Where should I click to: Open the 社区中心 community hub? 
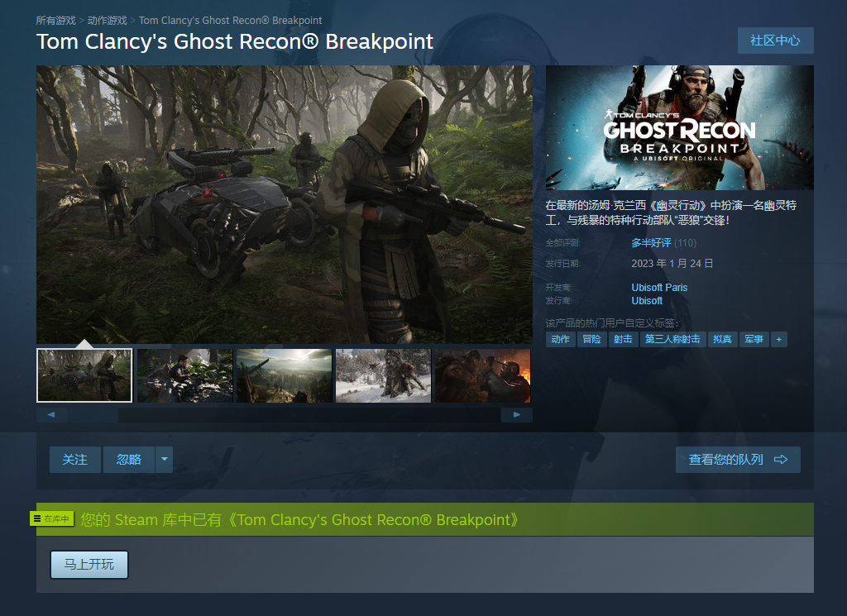775,41
